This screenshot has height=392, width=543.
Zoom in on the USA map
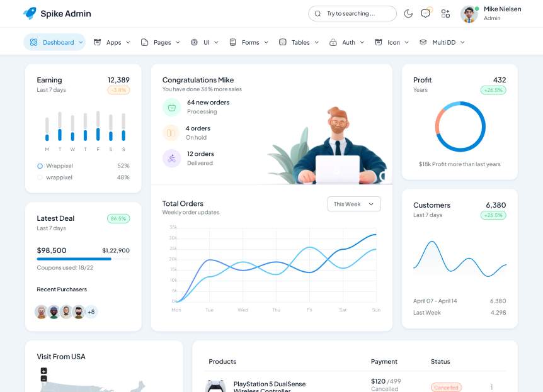tap(43, 371)
